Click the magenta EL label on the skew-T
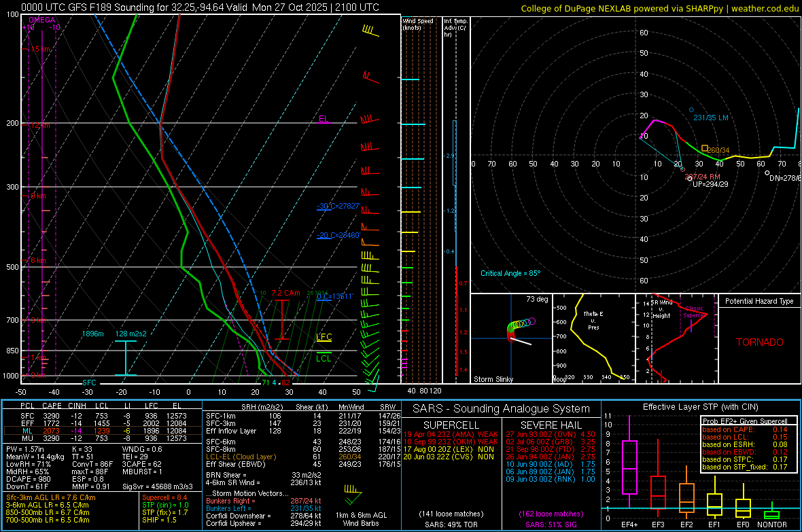This screenshot has width=802, height=532. [x=324, y=119]
